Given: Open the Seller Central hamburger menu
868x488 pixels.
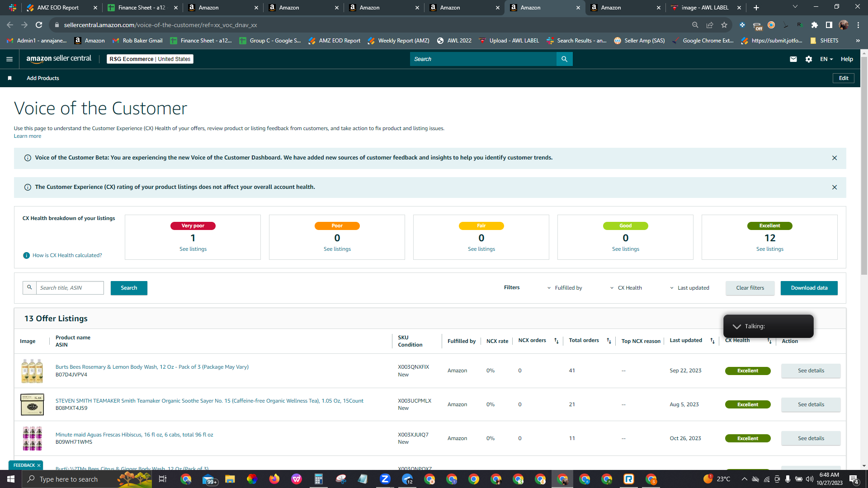Looking at the screenshot, I should pyautogui.click(x=9, y=59).
